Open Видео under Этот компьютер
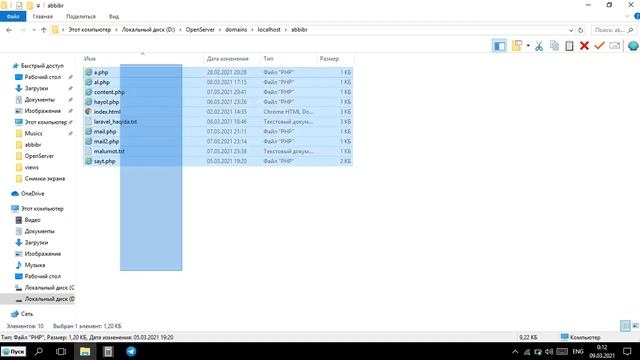This screenshot has height=360, width=640. click(x=32, y=220)
